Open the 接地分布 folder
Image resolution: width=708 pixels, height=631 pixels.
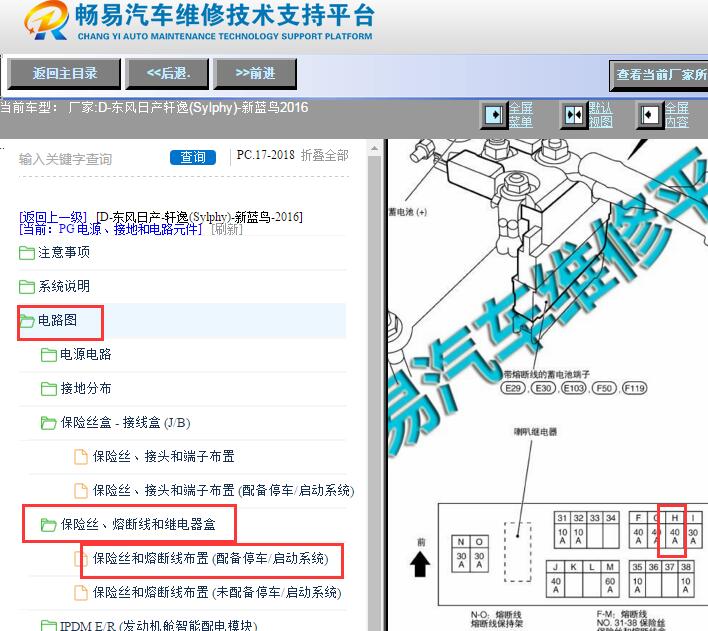[x=85, y=388]
